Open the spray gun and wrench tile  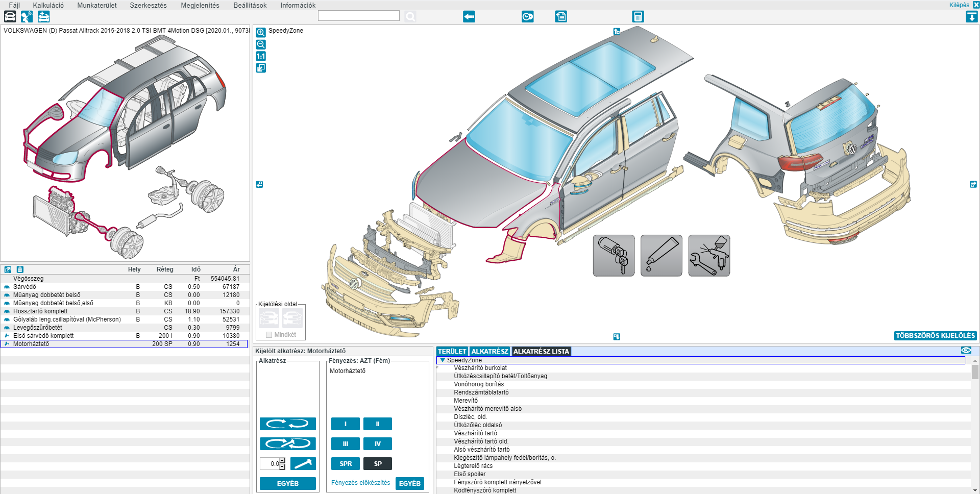709,256
